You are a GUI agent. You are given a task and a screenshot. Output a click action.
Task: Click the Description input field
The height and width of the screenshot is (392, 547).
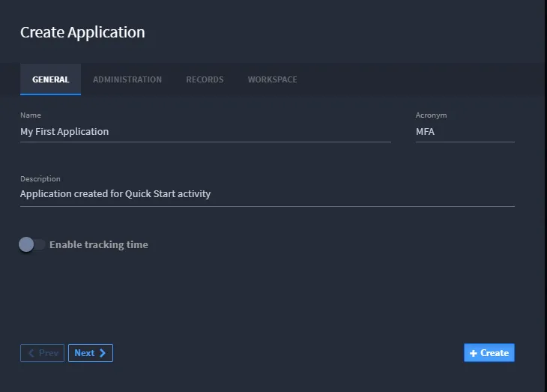268,194
